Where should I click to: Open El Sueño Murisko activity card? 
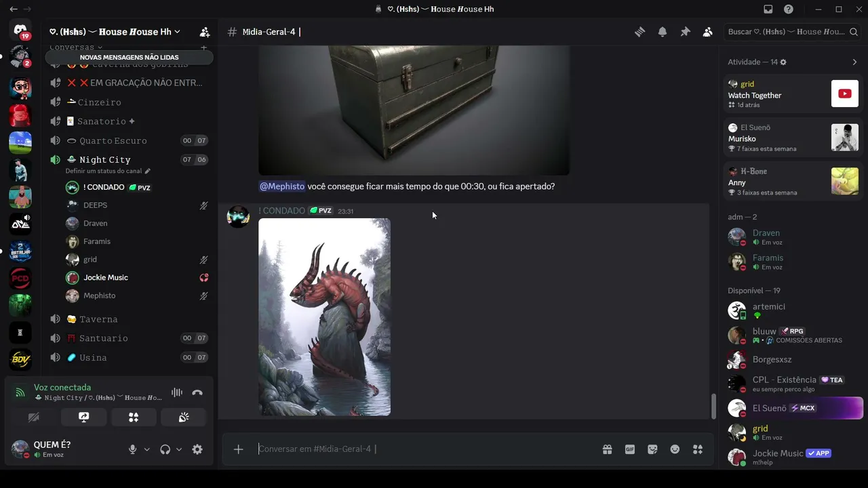coord(793,138)
